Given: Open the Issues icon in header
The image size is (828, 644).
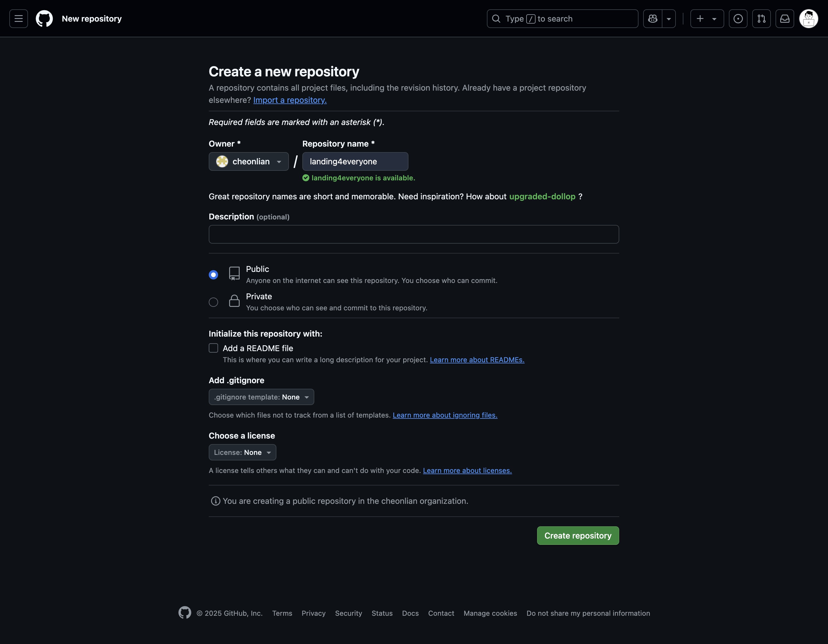Looking at the screenshot, I should 738,19.
